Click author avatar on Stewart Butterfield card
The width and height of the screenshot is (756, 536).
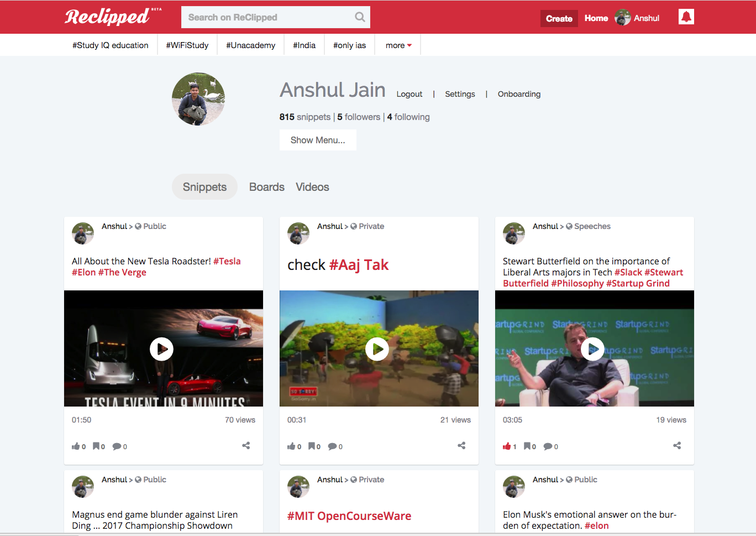point(514,233)
